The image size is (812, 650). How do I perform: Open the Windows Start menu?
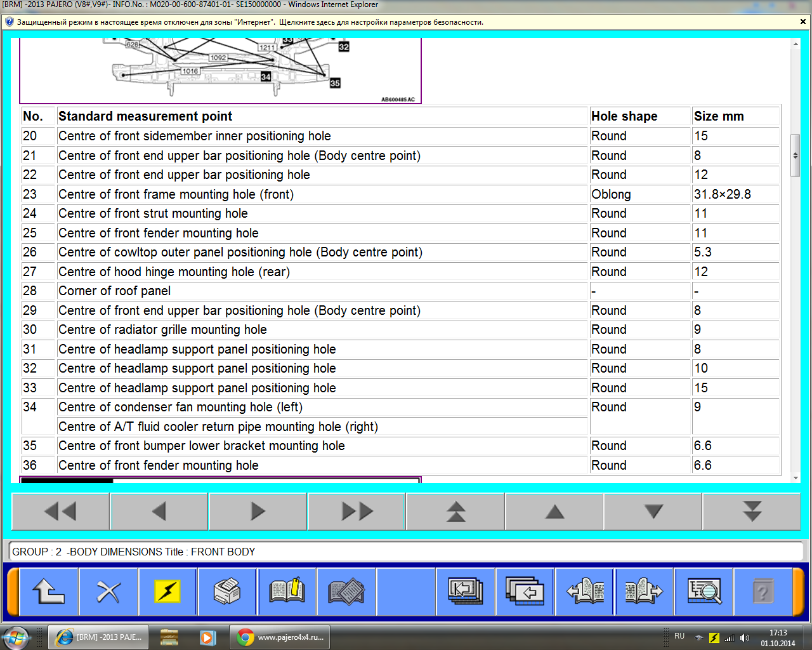click(15, 637)
